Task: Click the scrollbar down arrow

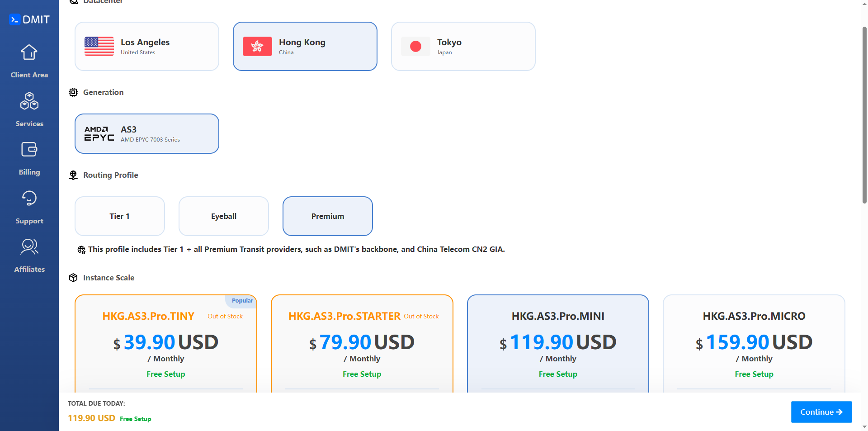Action: pos(864,426)
